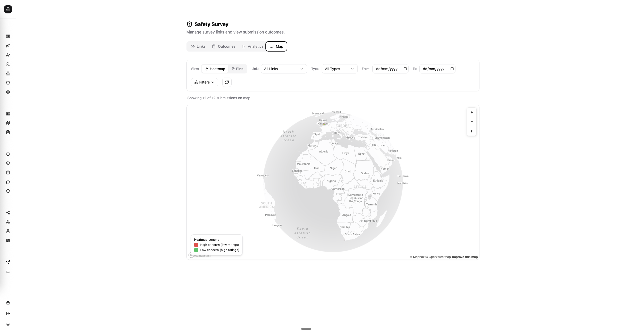Click the calendar icon in sidebar
This screenshot has height=332, width=644.
tap(8, 172)
